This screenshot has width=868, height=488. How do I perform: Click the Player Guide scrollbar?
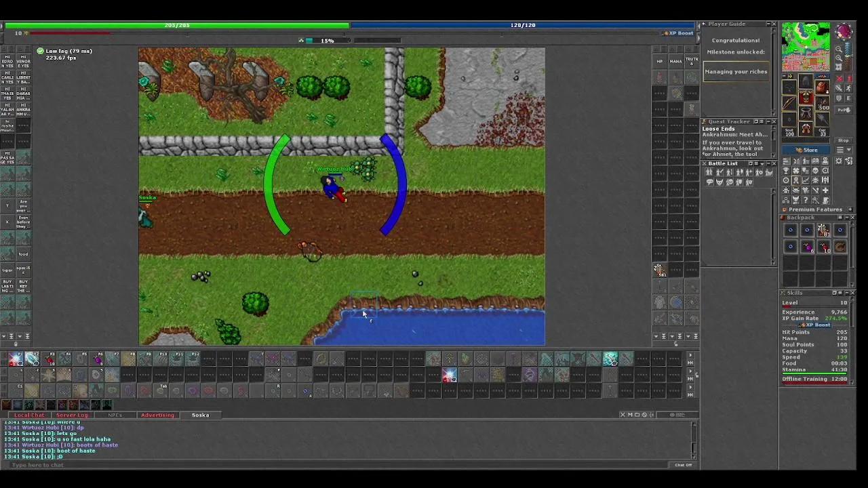pos(774,71)
